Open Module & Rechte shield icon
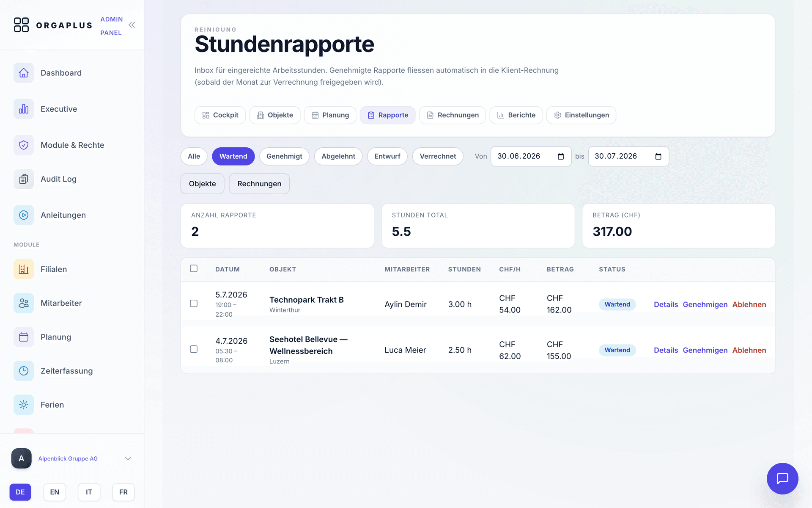 [x=24, y=145]
